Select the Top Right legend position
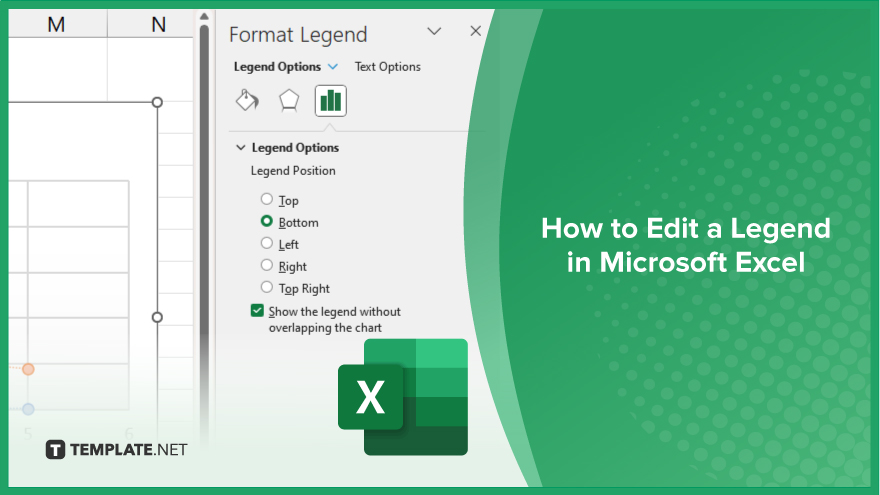The image size is (880, 495). [267, 287]
